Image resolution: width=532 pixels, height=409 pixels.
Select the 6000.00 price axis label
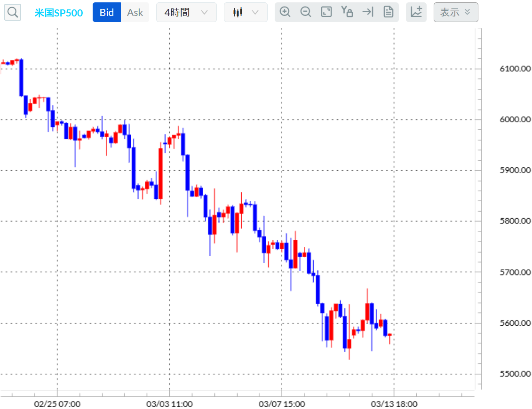click(515, 119)
